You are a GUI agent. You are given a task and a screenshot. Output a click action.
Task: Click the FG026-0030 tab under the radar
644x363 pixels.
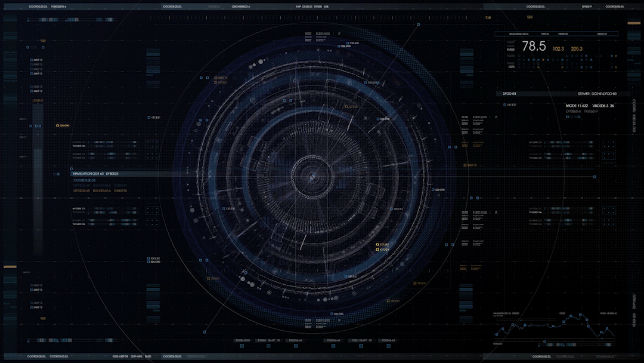[x=242, y=340]
